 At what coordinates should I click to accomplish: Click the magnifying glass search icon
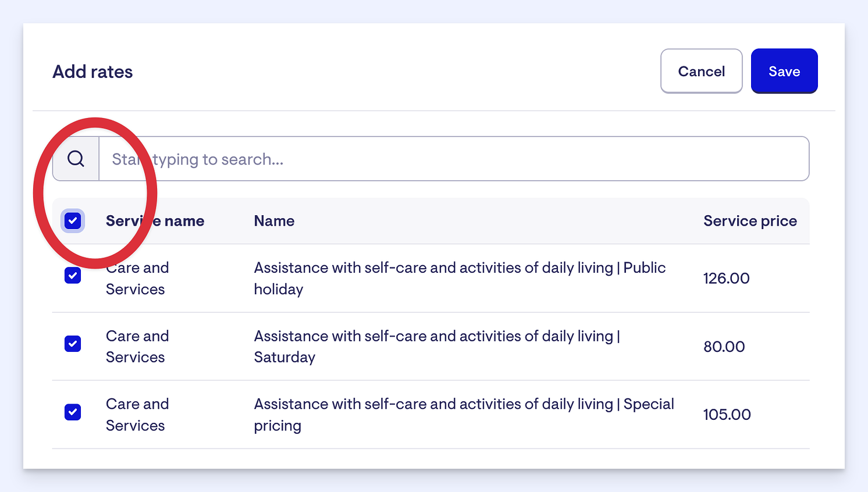(x=76, y=159)
